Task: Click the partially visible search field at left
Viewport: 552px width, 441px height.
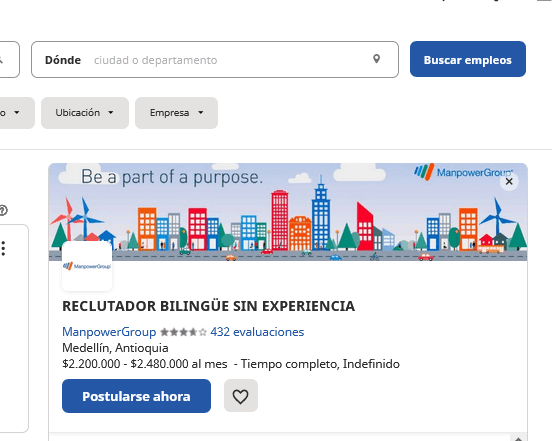Action: (10, 59)
